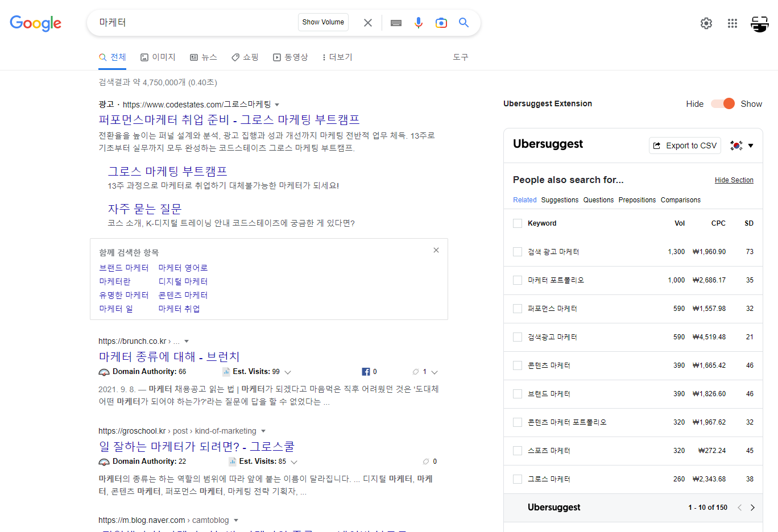Expand the m.blog.naver.com result options arrow

[236, 521]
